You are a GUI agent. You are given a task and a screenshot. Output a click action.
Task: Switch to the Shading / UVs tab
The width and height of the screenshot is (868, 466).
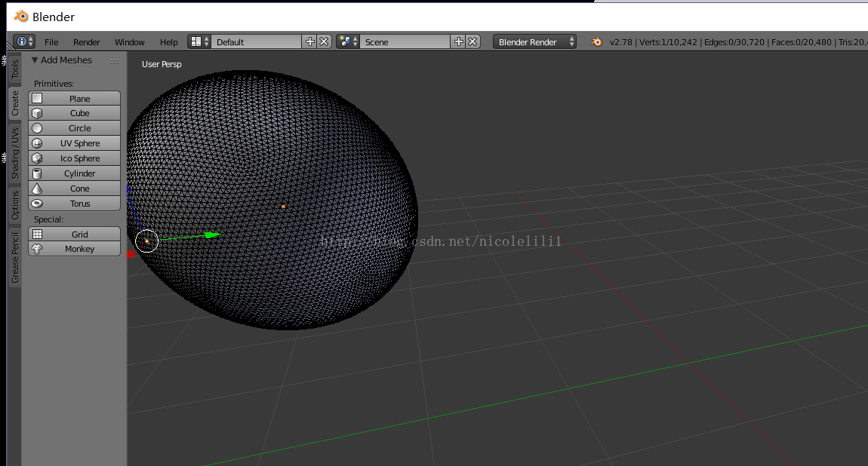coord(15,154)
